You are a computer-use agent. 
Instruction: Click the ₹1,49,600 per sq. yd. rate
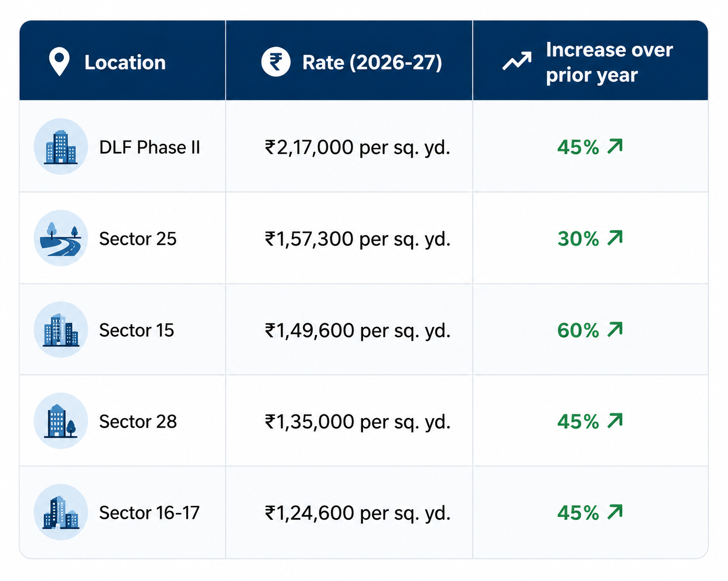click(358, 330)
